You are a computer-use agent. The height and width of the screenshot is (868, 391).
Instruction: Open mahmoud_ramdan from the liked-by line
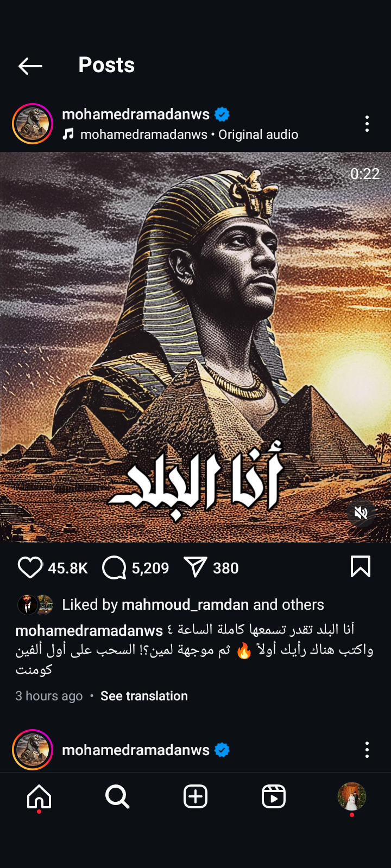185,605
